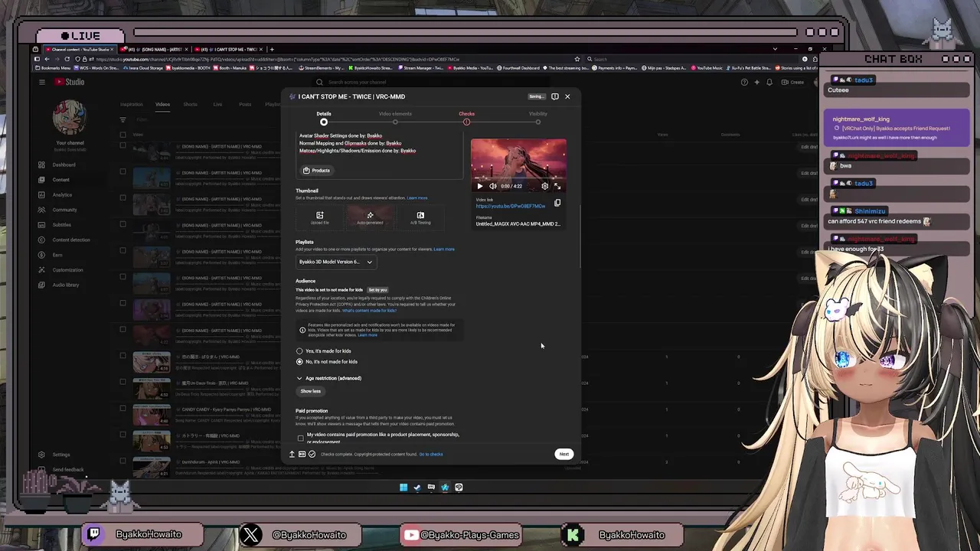Go to the Details step

click(324, 118)
